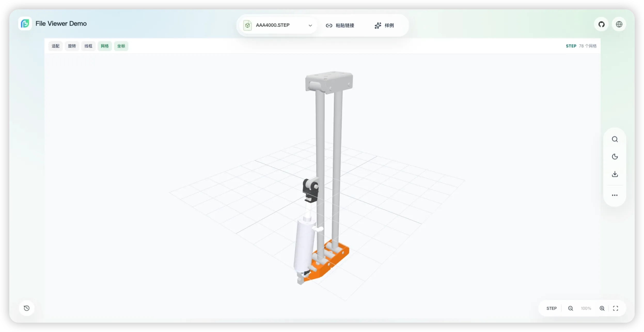Open the more options ellipsis
This screenshot has height=332, width=644.
pos(615,195)
